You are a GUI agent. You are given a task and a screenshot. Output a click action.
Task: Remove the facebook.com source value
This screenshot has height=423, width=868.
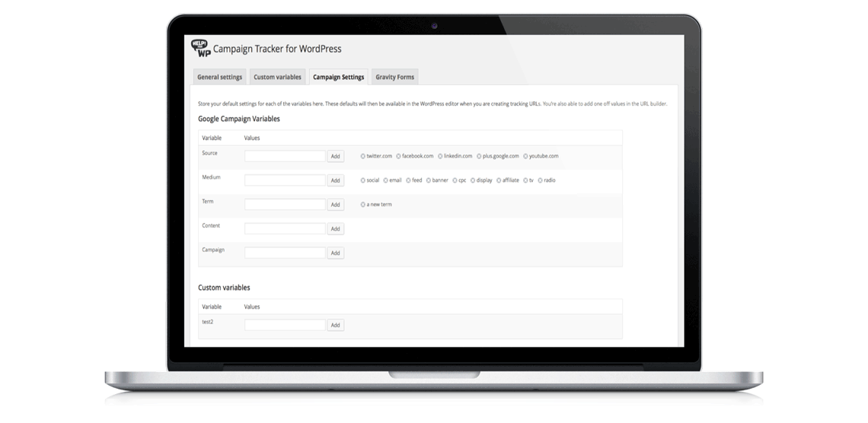tap(398, 156)
